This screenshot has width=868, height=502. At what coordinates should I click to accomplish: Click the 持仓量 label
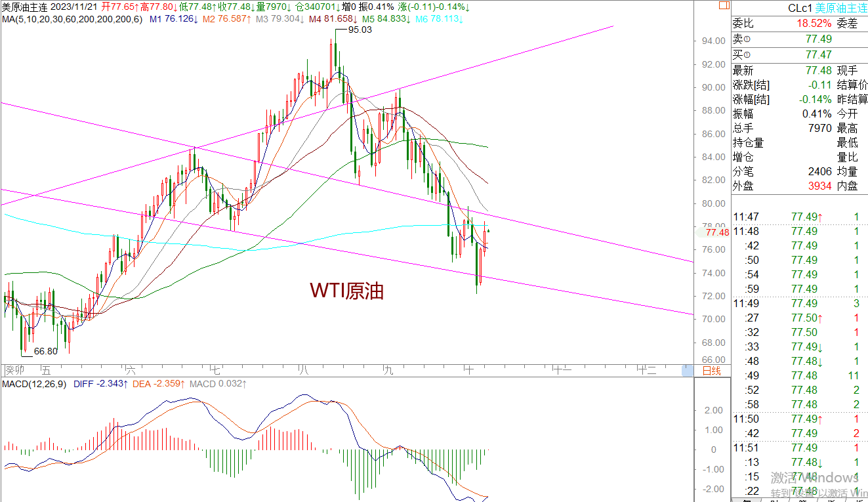point(748,142)
